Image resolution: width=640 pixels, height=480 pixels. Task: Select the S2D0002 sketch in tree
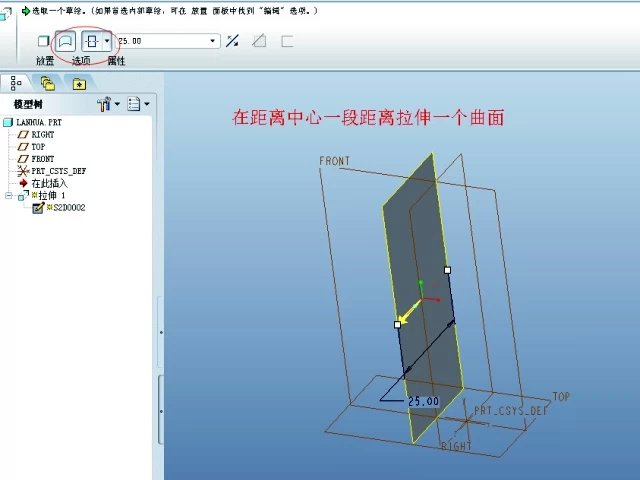click(x=65, y=208)
